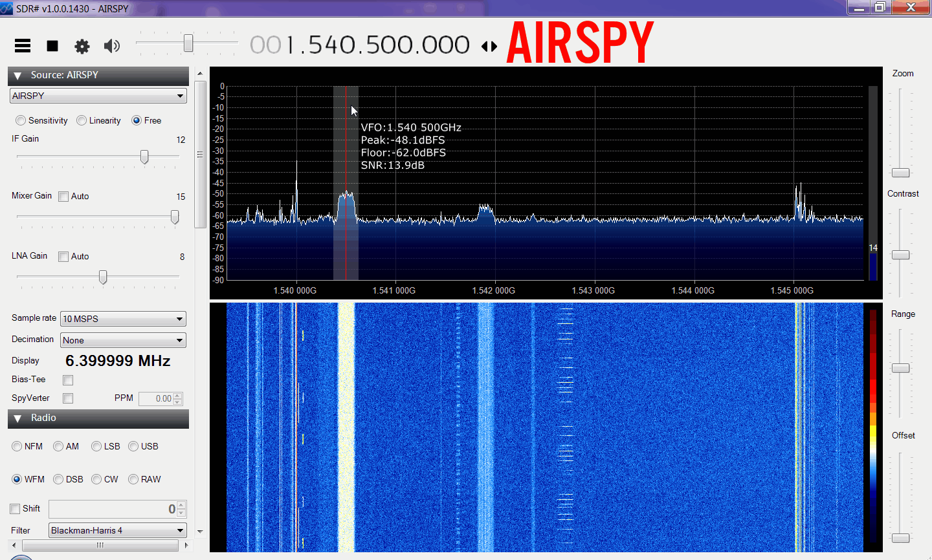Click the center-tuning arrows icon beside frequency
932x560 pixels.
489,46
